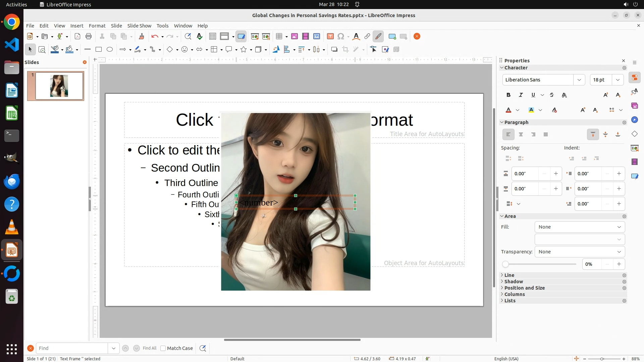This screenshot has height=362, width=644.
Task: Open the Slide Show menu
Action: pos(139,26)
